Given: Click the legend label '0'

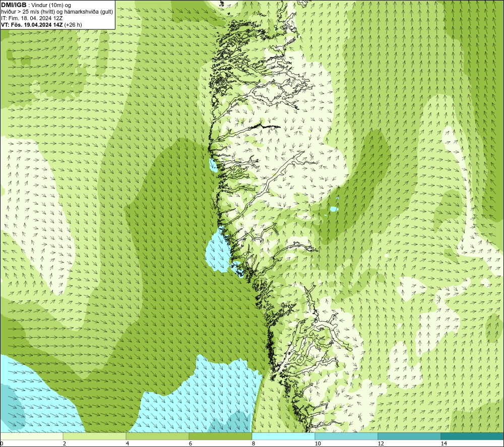Looking at the screenshot, I should (x=2, y=444).
